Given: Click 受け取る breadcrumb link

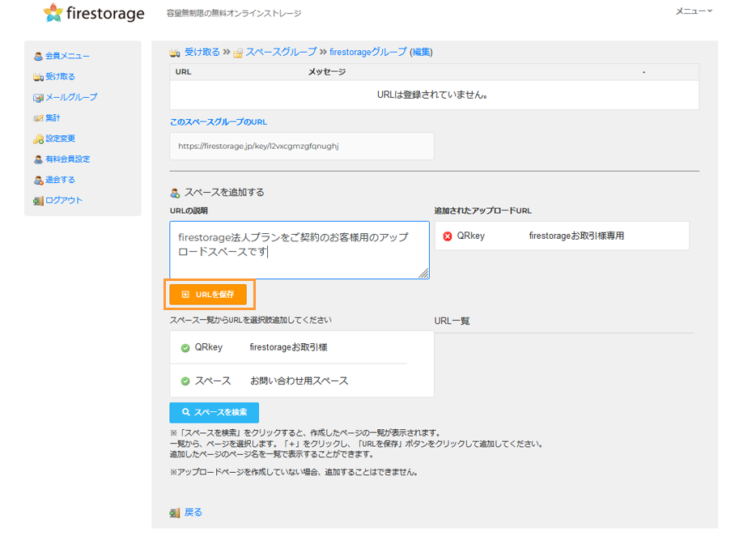Looking at the screenshot, I should coord(202,52).
